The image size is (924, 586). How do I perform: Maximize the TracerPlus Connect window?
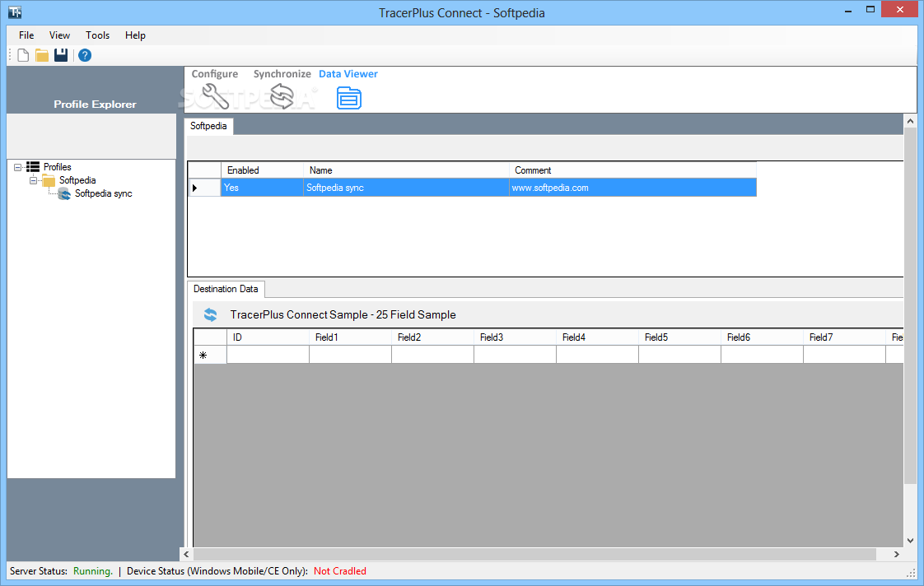point(870,10)
